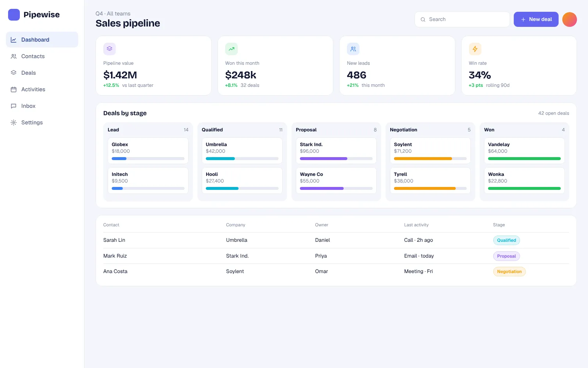Open the Wonka $22,800 deal card
Screen dimensions: 588x368
pos(524,181)
